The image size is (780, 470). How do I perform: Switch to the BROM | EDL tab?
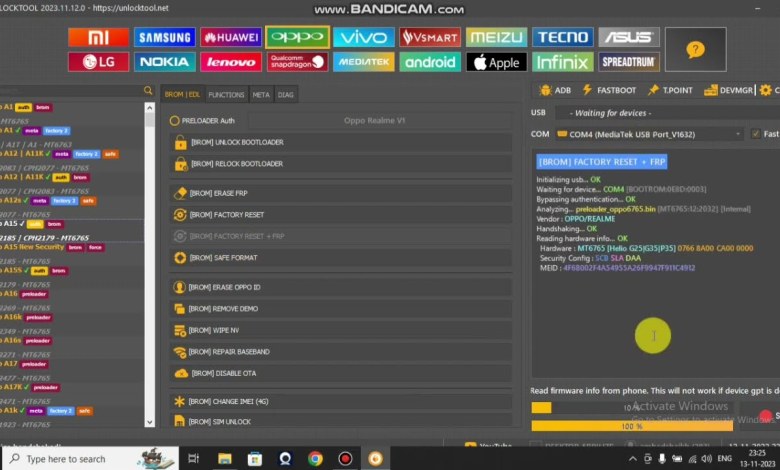(x=182, y=94)
